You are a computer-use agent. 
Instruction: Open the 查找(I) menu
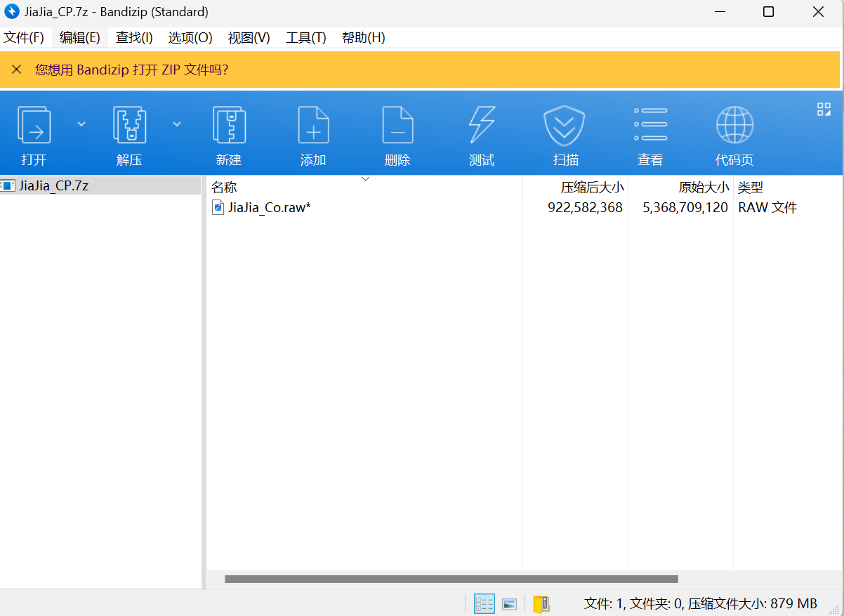click(x=134, y=38)
